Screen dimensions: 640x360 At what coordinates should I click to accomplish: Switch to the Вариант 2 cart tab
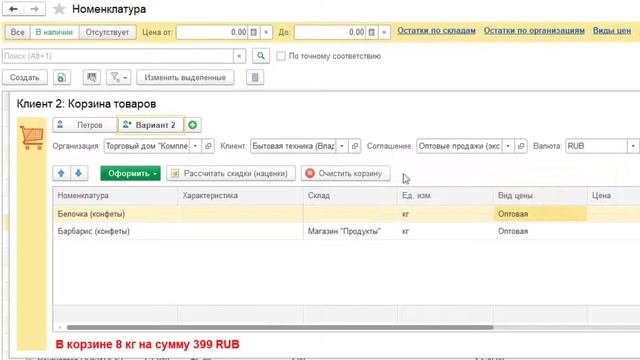pos(151,125)
